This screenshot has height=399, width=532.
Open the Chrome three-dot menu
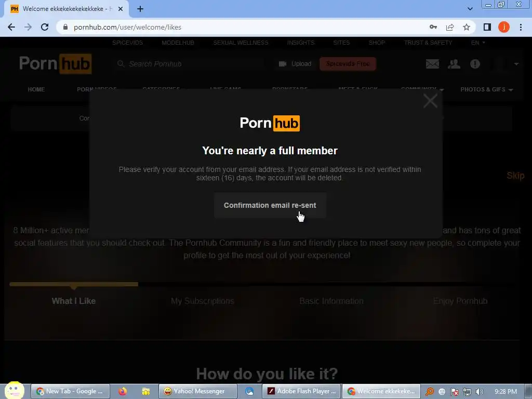coord(521,27)
